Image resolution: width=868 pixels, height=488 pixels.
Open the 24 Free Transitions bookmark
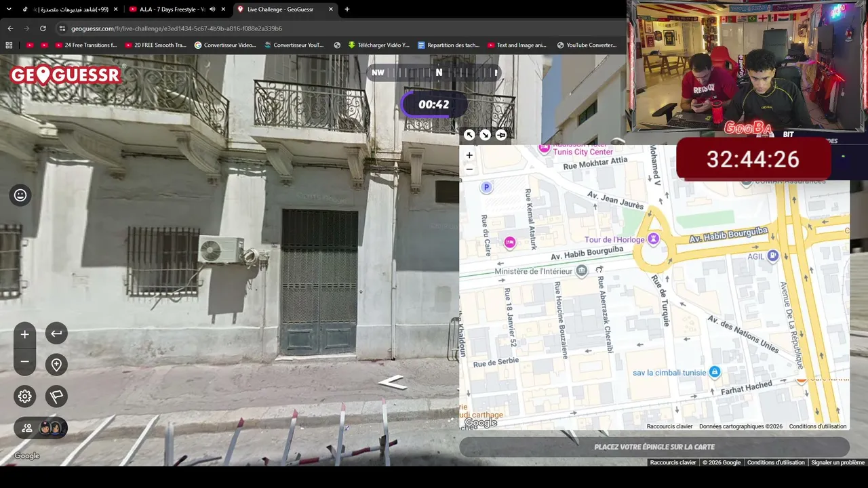click(x=85, y=45)
